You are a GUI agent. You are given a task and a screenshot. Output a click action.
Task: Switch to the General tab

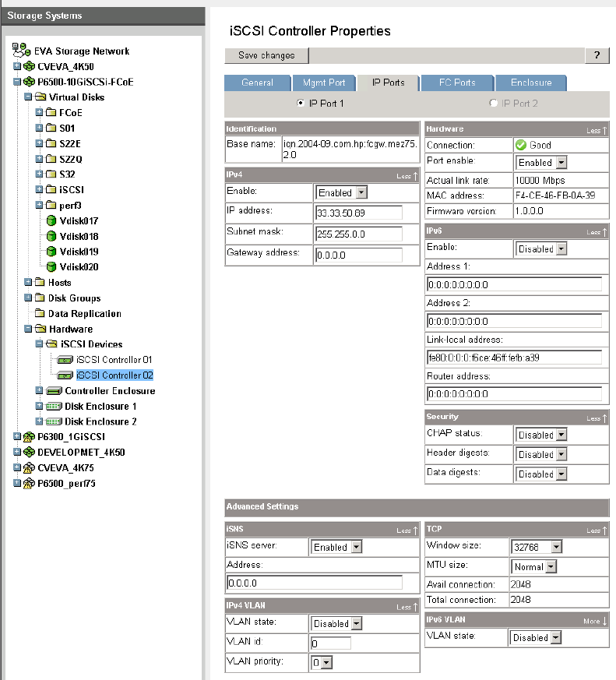click(x=258, y=83)
